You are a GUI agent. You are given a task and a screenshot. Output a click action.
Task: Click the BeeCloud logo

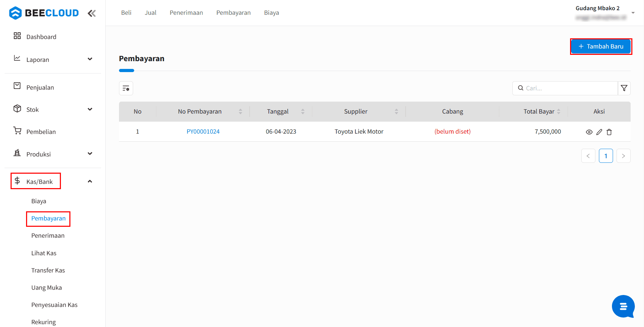coord(44,13)
